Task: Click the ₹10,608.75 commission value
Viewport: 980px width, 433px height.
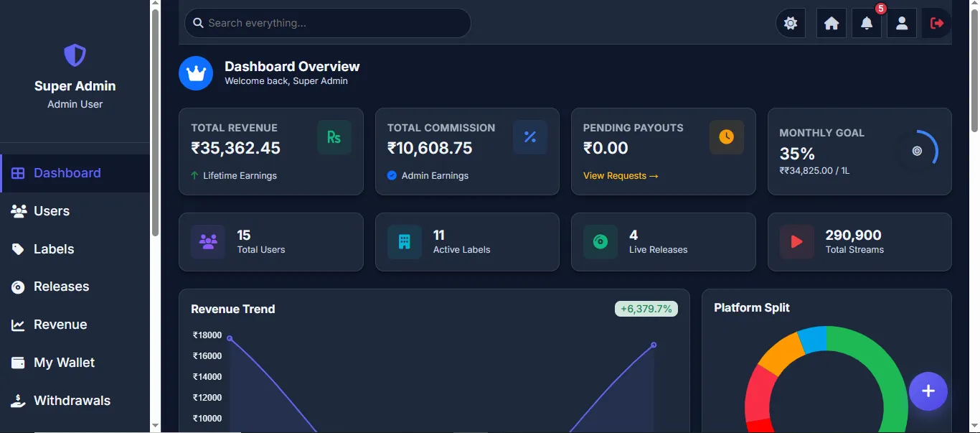Action: tap(430, 148)
